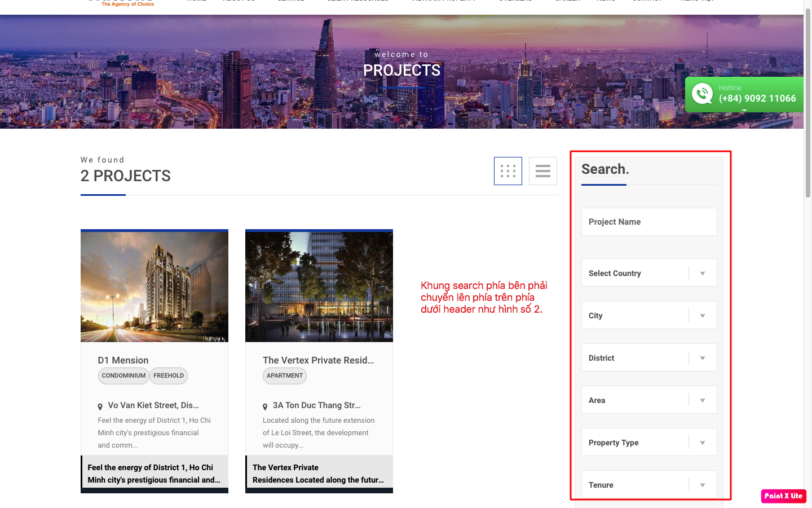Click the PROJECTS banner title
This screenshot has height=508, width=812.
pos(401,71)
